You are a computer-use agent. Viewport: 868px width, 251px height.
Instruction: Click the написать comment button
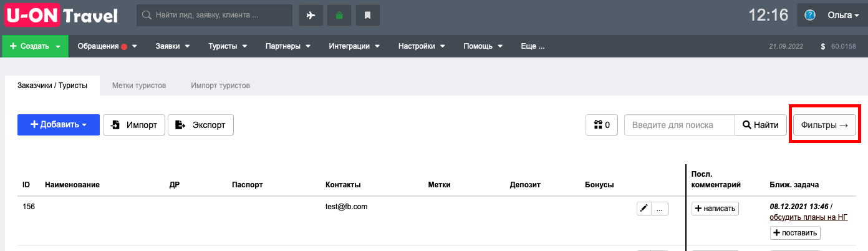[715, 209]
